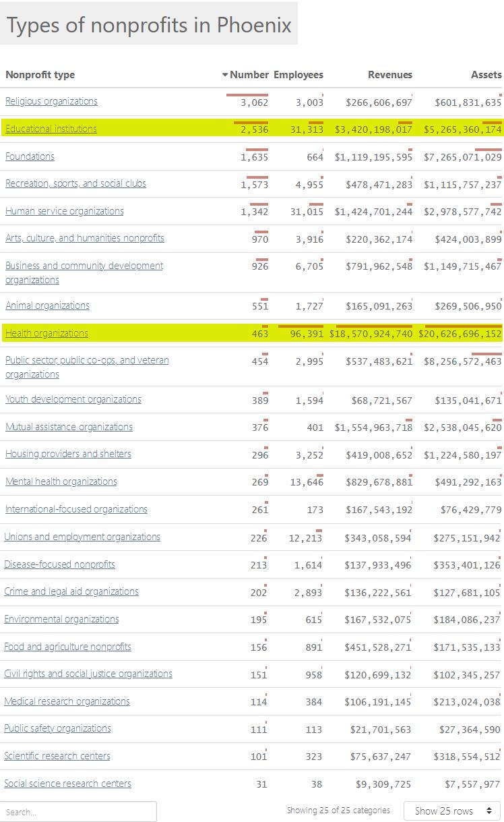Select Religious organizations number 3,062
The width and height of the screenshot is (504, 822).
click(254, 102)
